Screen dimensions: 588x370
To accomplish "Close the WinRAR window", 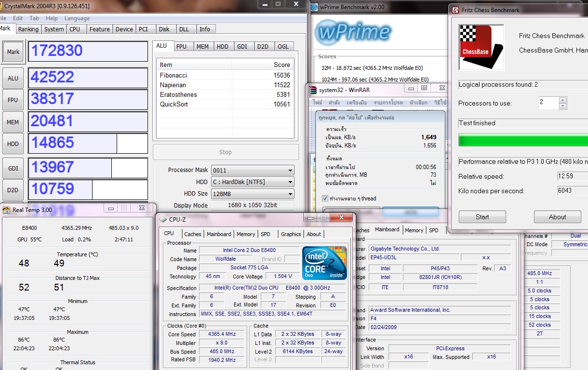I will pos(441,88).
